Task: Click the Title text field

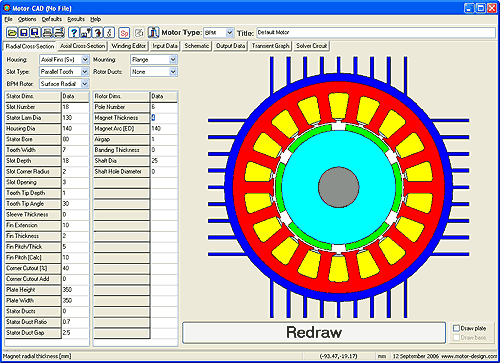Action: tap(376, 33)
